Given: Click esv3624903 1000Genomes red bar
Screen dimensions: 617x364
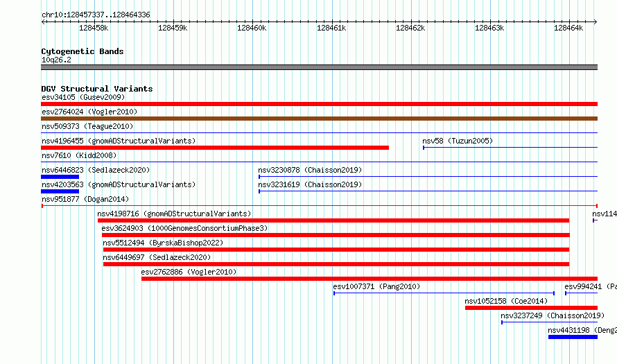Looking at the screenshot, I should click(336, 235).
